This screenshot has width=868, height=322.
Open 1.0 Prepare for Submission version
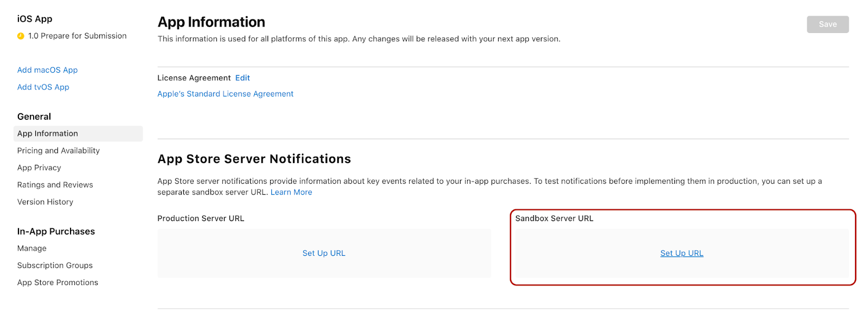pyautogui.click(x=77, y=36)
